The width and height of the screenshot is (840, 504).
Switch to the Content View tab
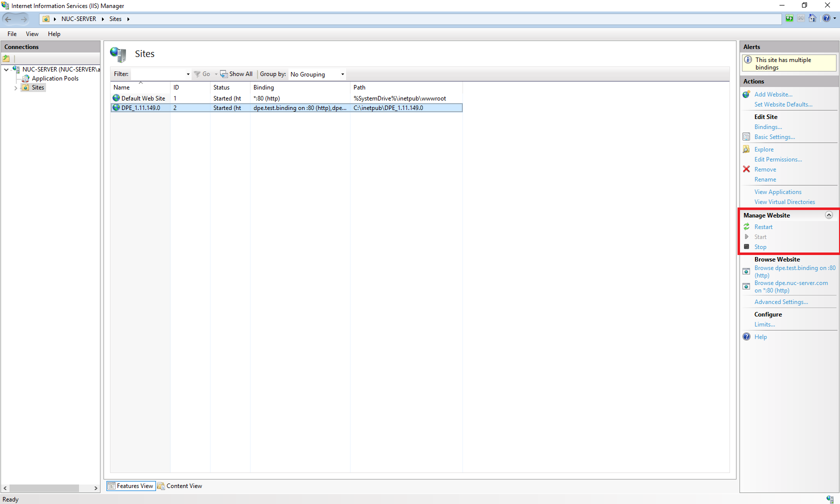tap(180, 486)
